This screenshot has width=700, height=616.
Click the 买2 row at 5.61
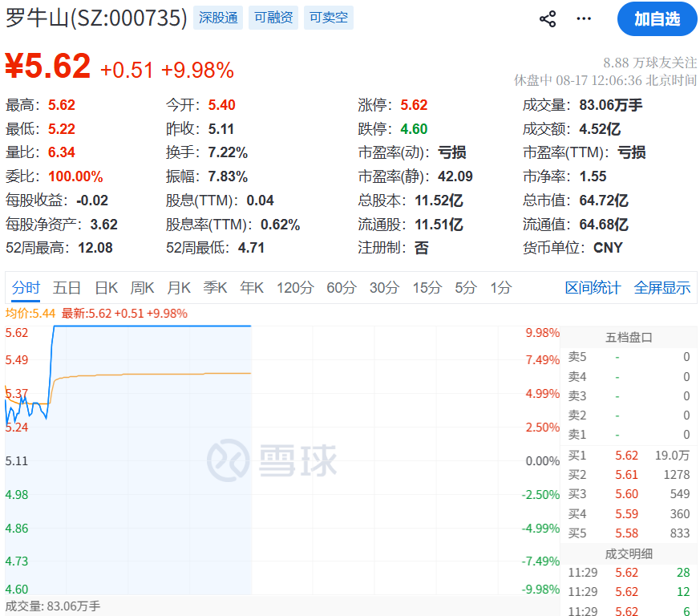click(x=629, y=474)
